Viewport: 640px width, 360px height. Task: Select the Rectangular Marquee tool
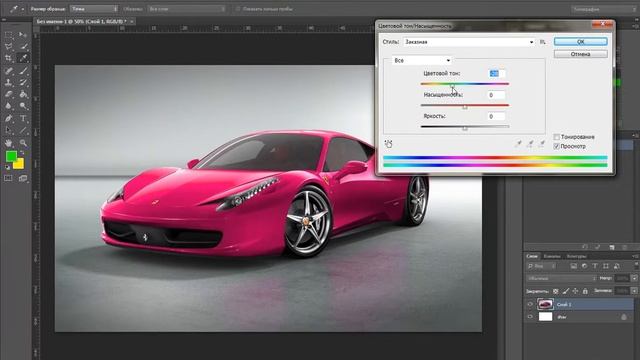tap(9, 36)
